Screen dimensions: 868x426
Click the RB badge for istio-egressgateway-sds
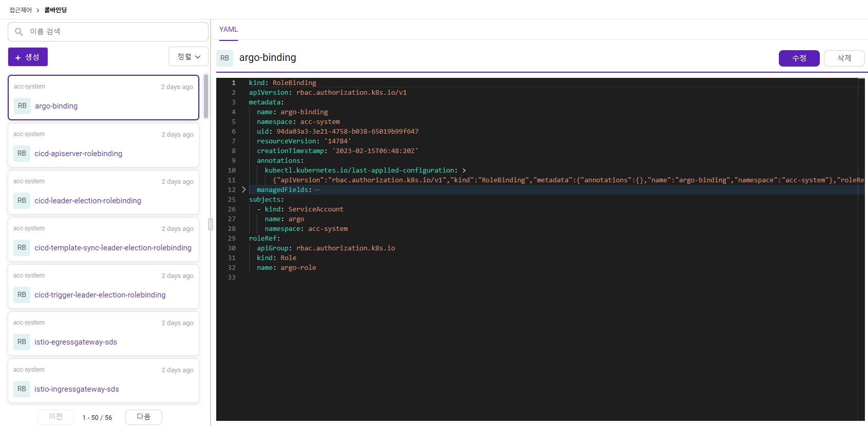[x=22, y=342]
